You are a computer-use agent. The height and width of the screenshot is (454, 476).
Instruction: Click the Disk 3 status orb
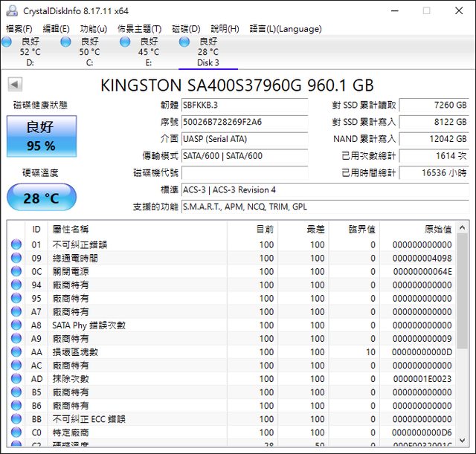tap(184, 42)
